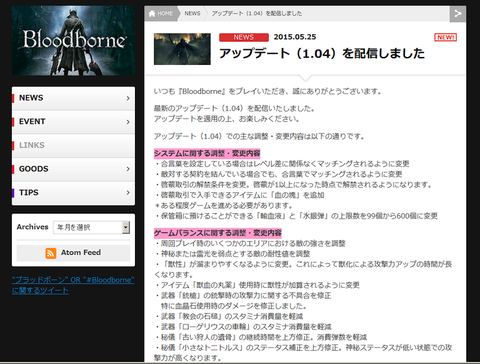
Task: Click the Archives dropdown arrow button
Action: click(x=126, y=227)
